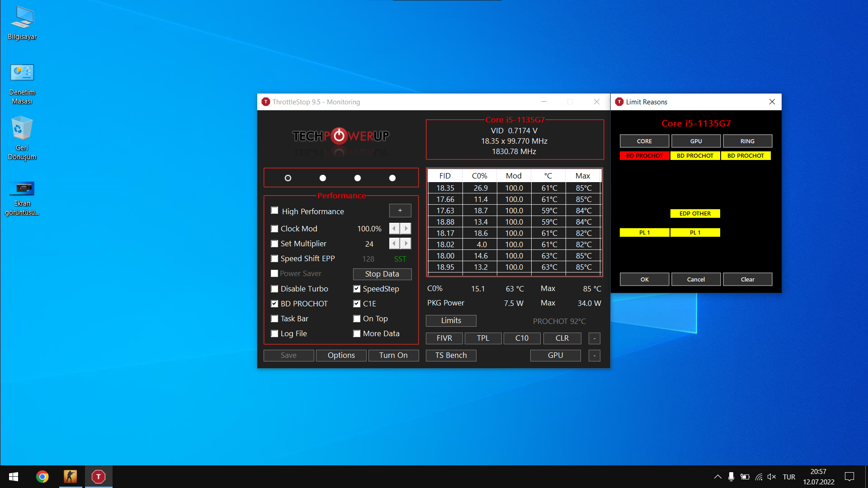
Task: Open the Windows Start menu
Action: 14,477
